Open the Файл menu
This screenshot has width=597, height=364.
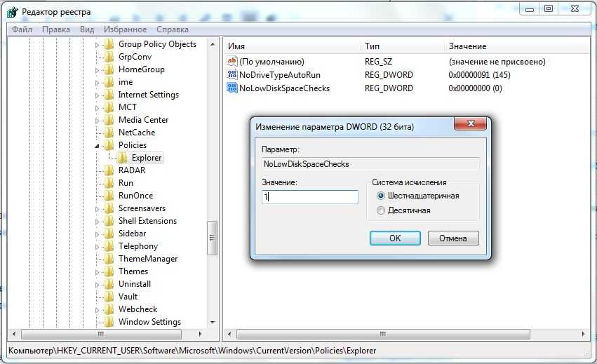pos(22,29)
